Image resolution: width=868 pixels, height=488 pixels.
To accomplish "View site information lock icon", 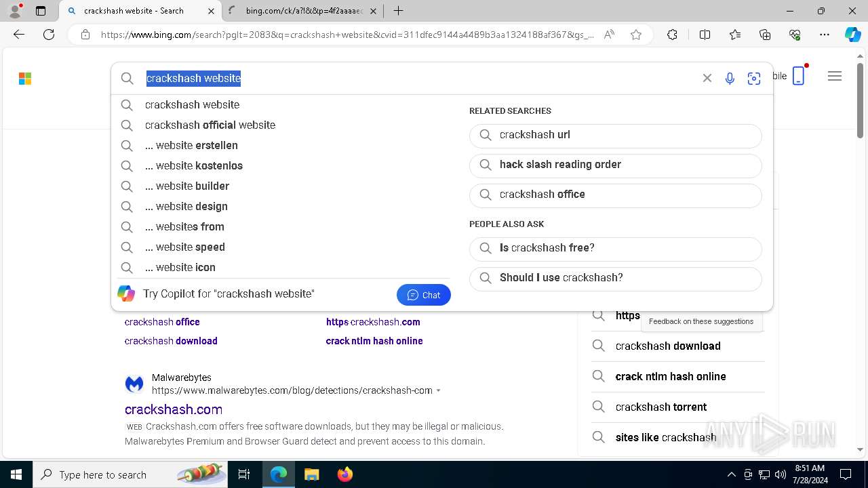I will [85, 35].
